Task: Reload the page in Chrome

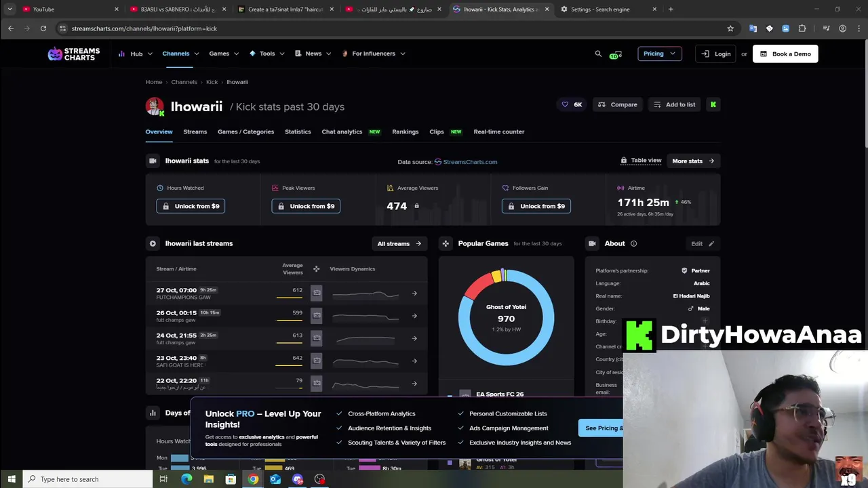Action: (x=43, y=28)
